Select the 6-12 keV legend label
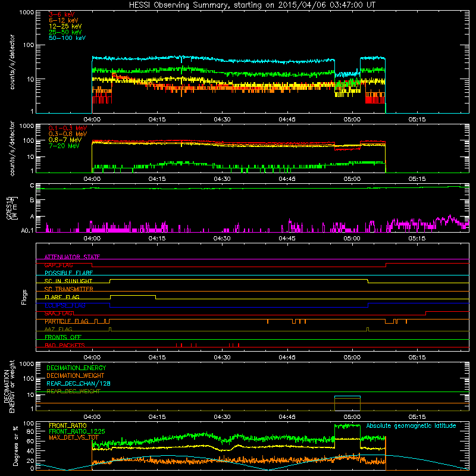 [x=63, y=20]
